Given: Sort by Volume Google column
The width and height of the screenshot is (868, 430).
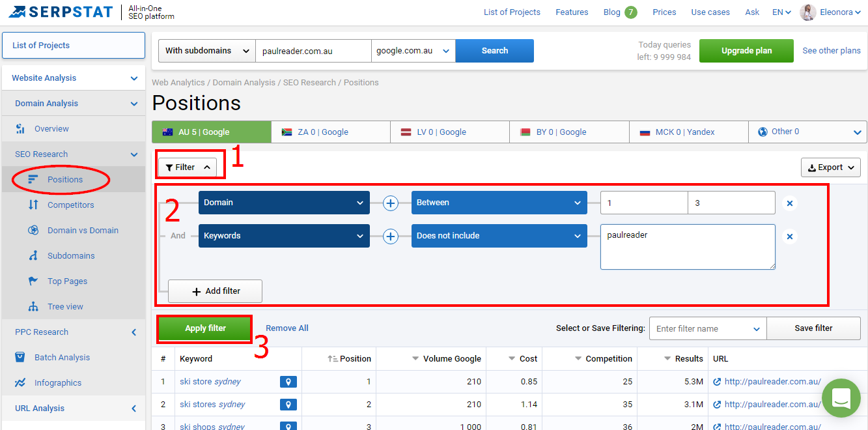Looking at the screenshot, I should [447, 358].
